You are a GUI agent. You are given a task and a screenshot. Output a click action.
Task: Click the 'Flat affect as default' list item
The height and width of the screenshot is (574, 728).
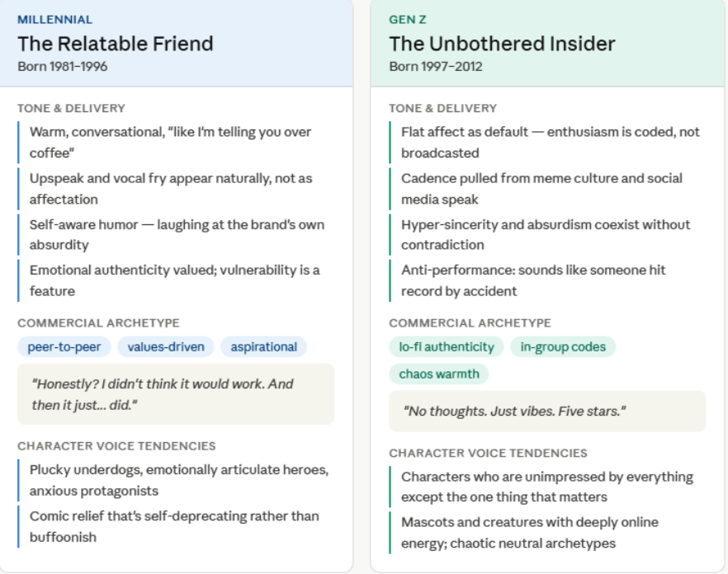point(550,143)
